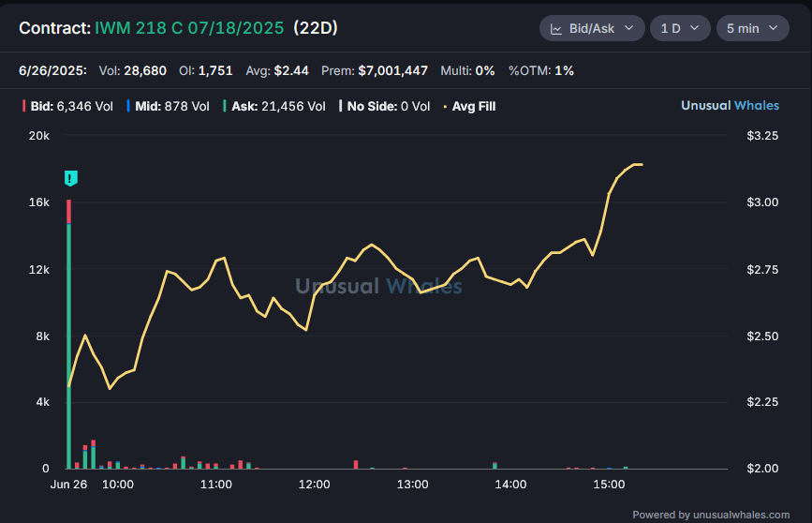
Task: Click the 20k volume axis label
Action: point(39,136)
